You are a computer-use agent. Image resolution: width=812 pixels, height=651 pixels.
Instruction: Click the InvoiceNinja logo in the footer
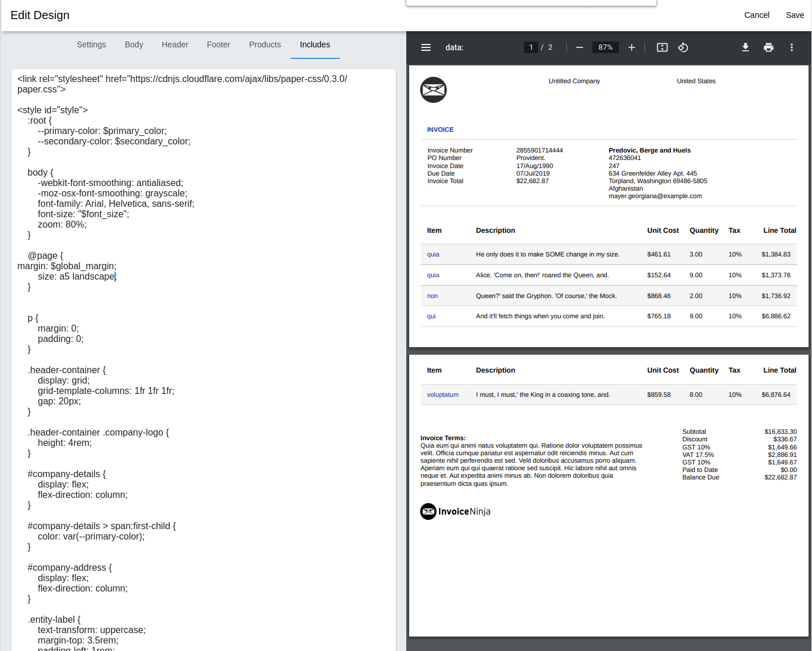click(x=455, y=511)
